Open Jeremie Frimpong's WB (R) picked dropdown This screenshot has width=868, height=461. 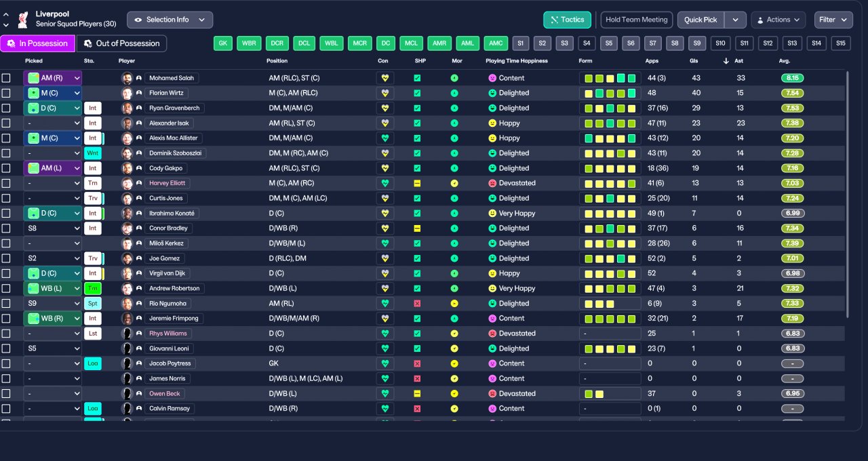point(53,318)
